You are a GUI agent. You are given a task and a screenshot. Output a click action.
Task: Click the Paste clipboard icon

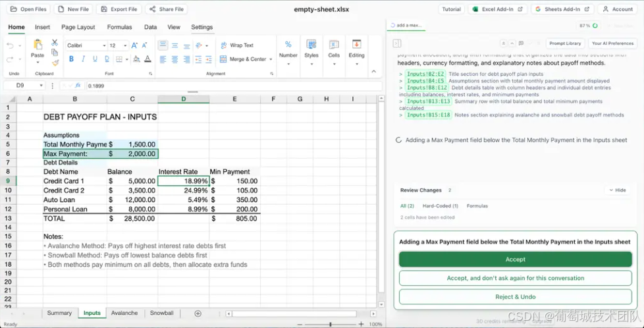(38, 45)
